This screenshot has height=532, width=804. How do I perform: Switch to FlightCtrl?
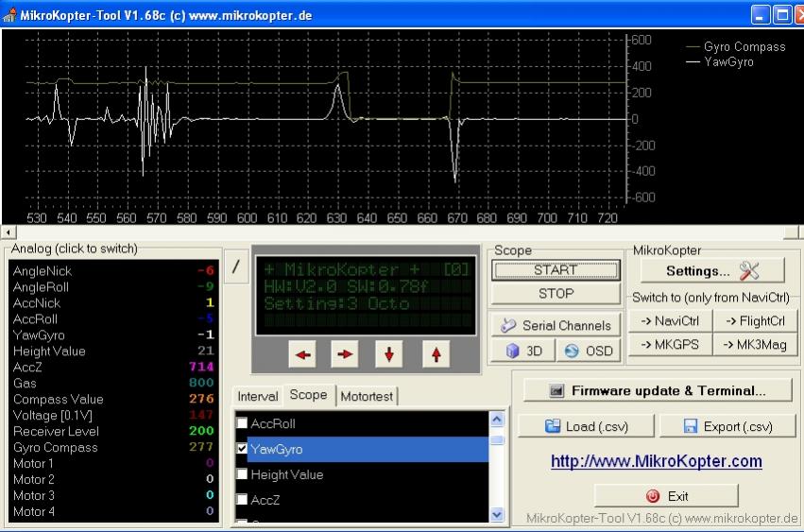point(755,321)
